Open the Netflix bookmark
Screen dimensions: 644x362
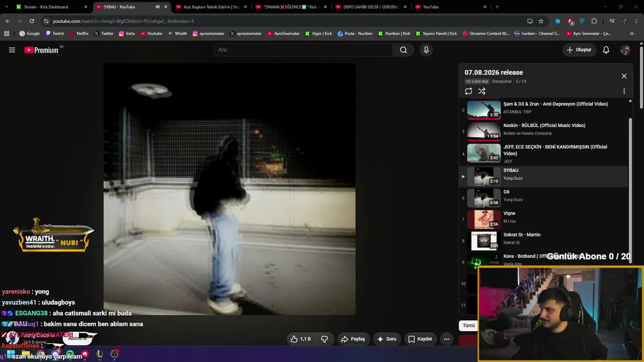click(x=78, y=34)
